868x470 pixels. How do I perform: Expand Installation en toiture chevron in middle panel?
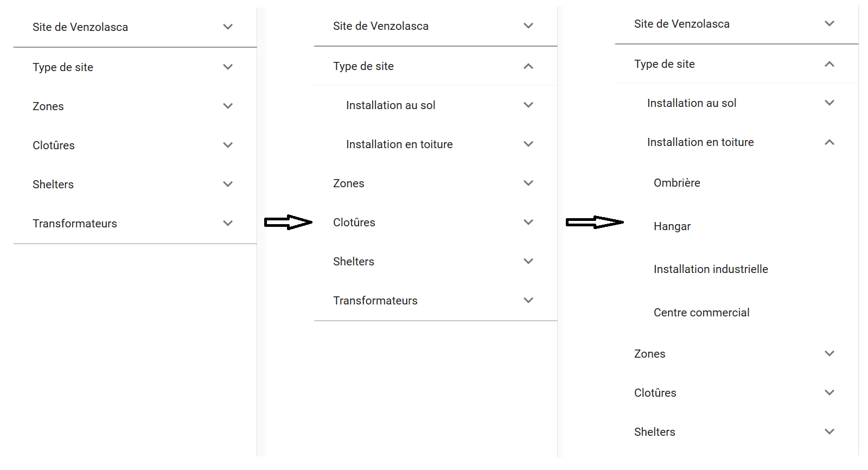pos(528,144)
